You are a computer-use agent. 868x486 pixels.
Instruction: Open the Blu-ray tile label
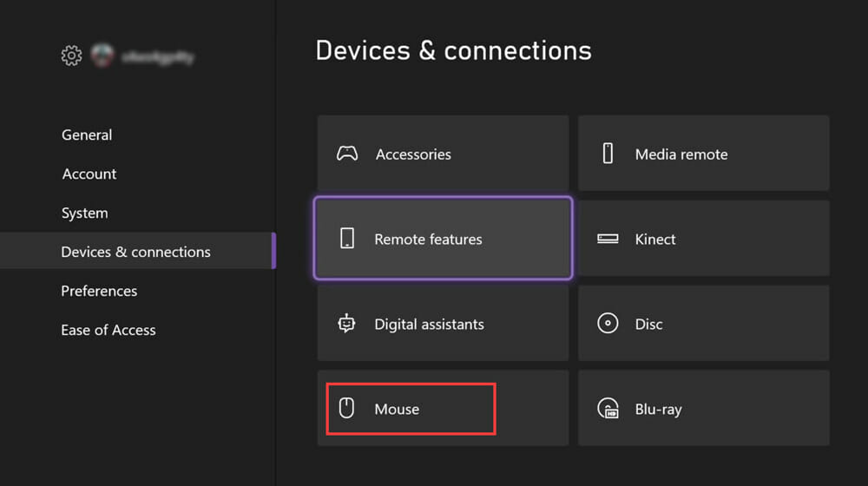pyautogui.click(x=658, y=409)
